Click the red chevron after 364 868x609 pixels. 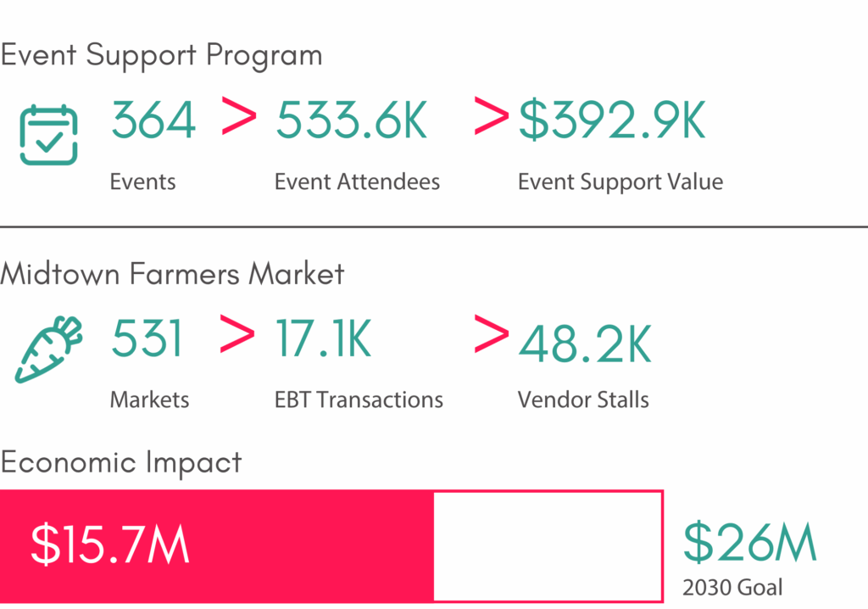point(238,116)
